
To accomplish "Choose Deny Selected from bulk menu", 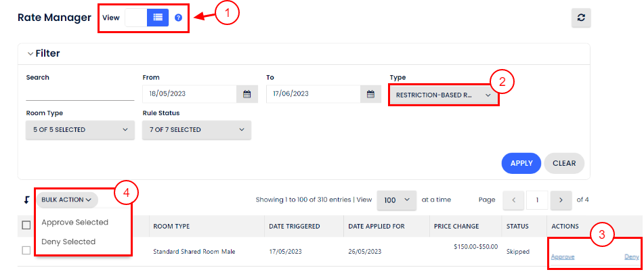I will (x=68, y=242).
